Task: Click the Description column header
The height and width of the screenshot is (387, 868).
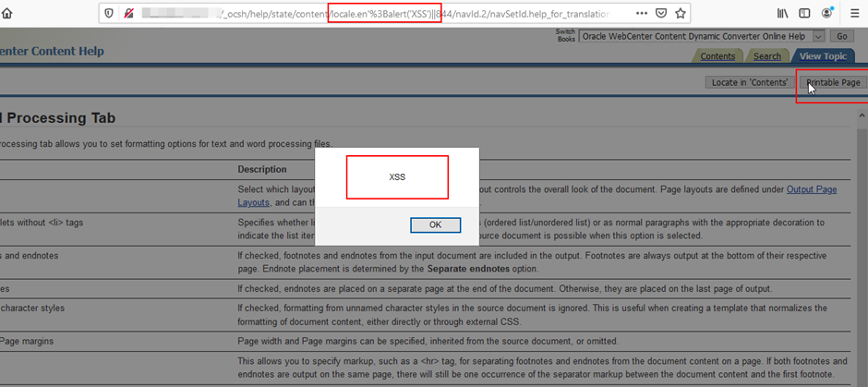Action: point(262,169)
